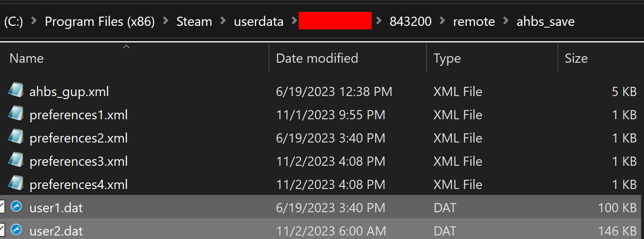Select the preferences1.xml file icon
The width and height of the screenshot is (644, 239).
[x=16, y=114]
